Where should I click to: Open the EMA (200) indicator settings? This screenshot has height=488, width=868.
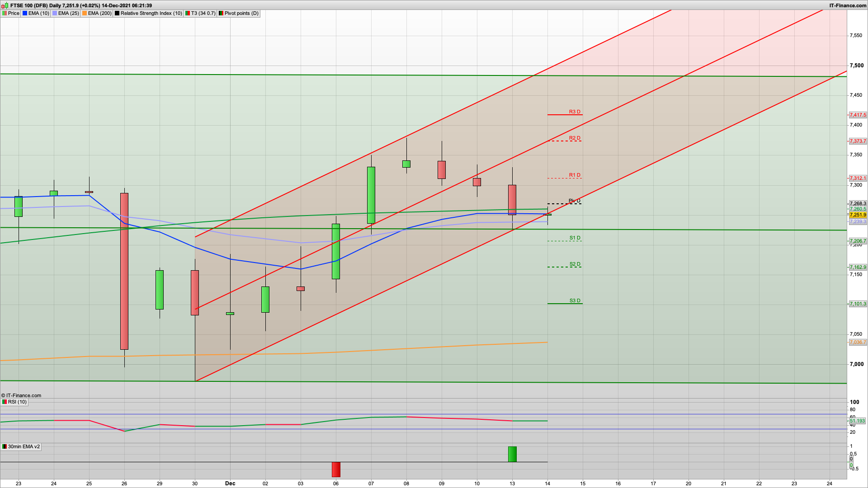[97, 13]
